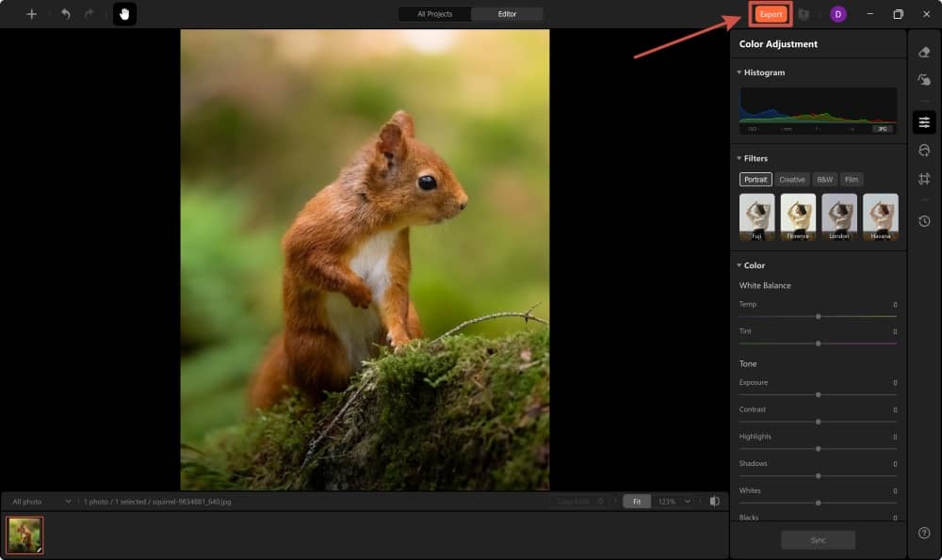Open the edit History panel icon
Viewport: 942px width, 560px height.
click(924, 222)
